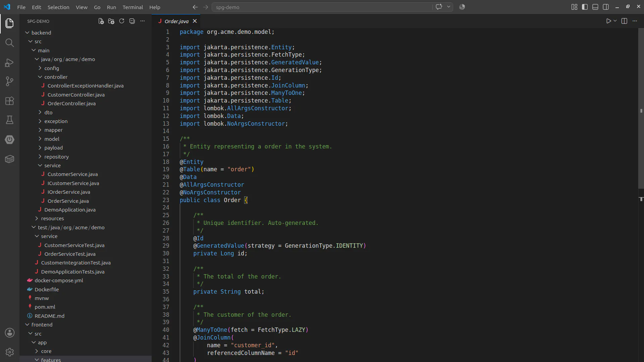Open the Source Control view

9,81
